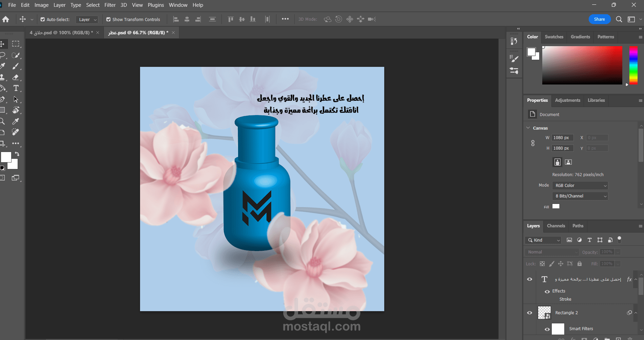Switch to the Channels tab

[556, 226]
